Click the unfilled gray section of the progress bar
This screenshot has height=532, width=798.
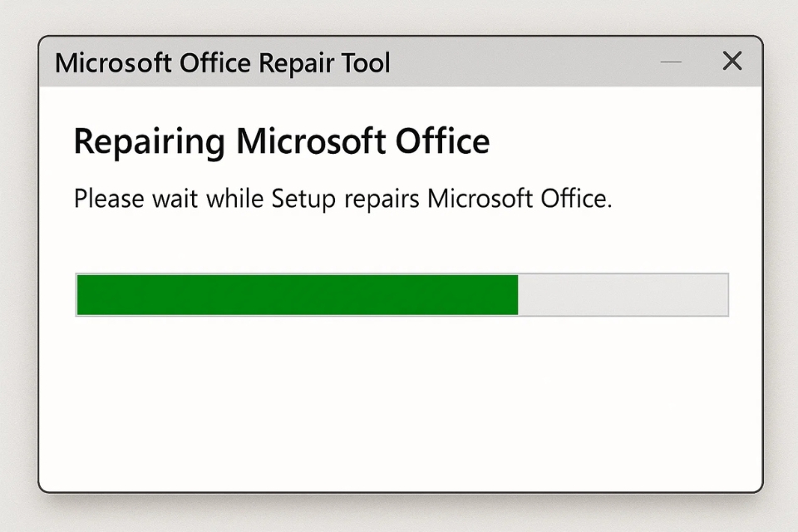coord(623,294)
